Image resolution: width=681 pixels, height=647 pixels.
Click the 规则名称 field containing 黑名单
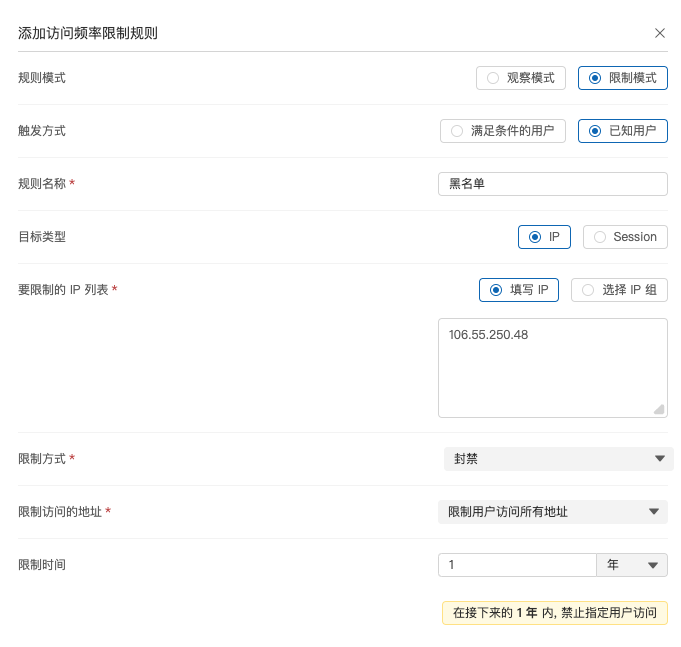552,184
